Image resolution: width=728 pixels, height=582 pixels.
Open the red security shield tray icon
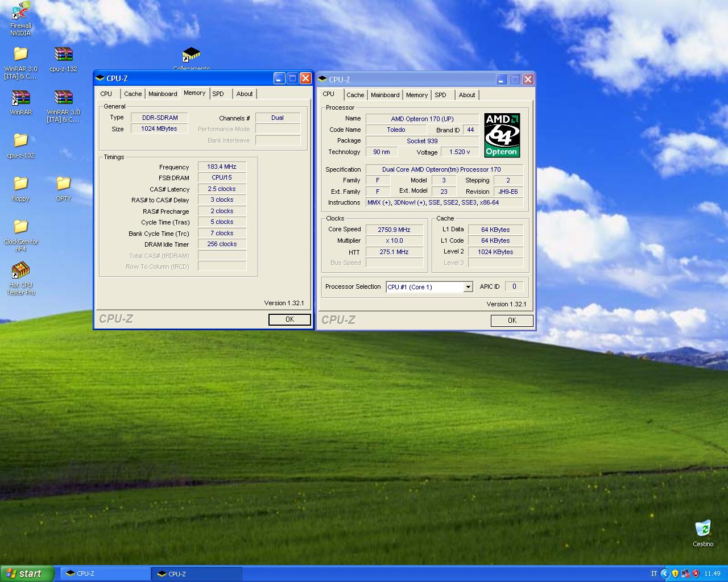696,573
